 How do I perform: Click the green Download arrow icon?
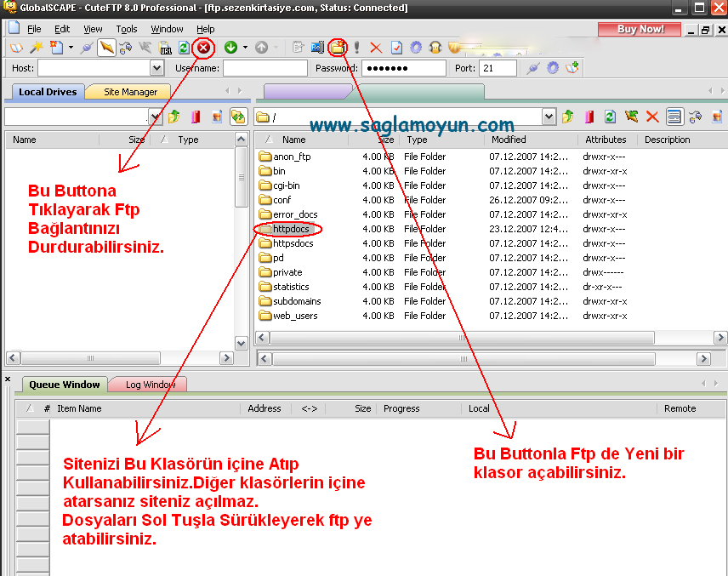coord(230,48)
